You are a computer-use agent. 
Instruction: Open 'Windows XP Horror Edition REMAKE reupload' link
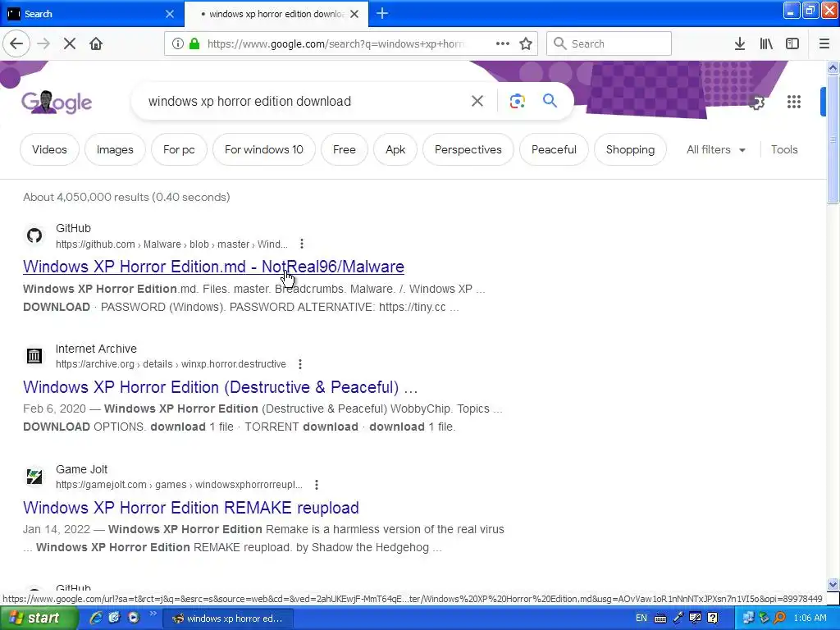(190, 508)
